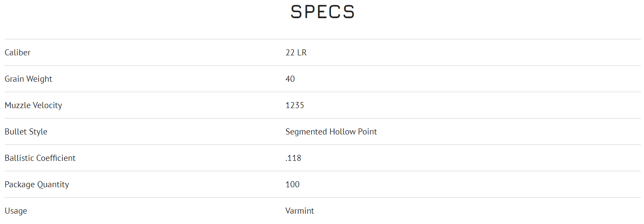Select the .118 coefficient value
The image size is (644, 224).
(x=293, y=158)
